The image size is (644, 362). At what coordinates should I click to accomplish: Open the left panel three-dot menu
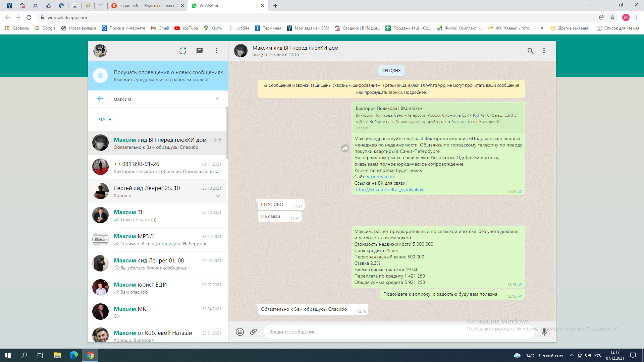pyautogui.click(x=216, y=51)
